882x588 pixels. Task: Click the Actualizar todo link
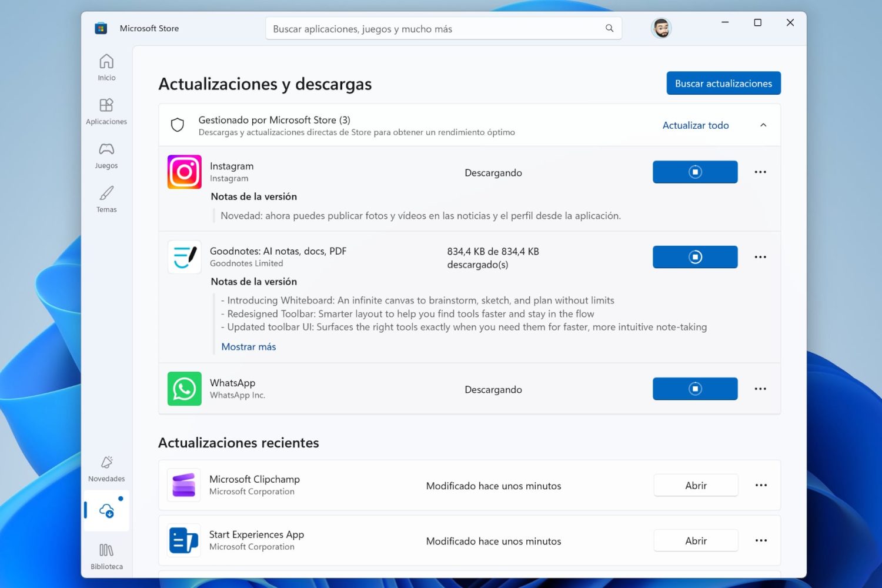coord(696,125)
